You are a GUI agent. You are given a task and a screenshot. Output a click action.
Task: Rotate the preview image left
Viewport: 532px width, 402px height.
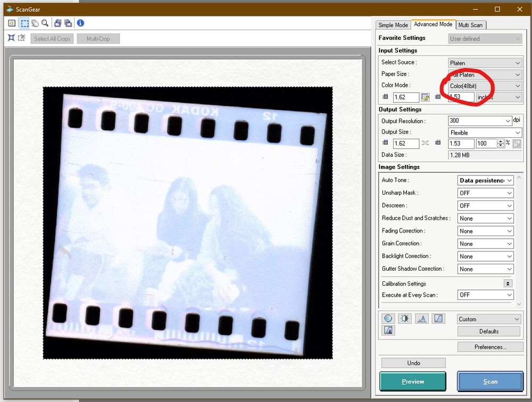tap(57, 23)
